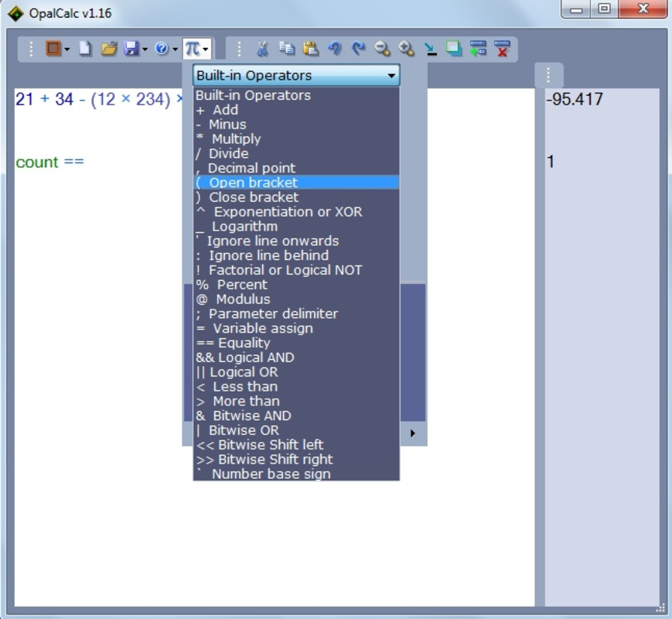Paste with the clipboard icon

(310, 49)
